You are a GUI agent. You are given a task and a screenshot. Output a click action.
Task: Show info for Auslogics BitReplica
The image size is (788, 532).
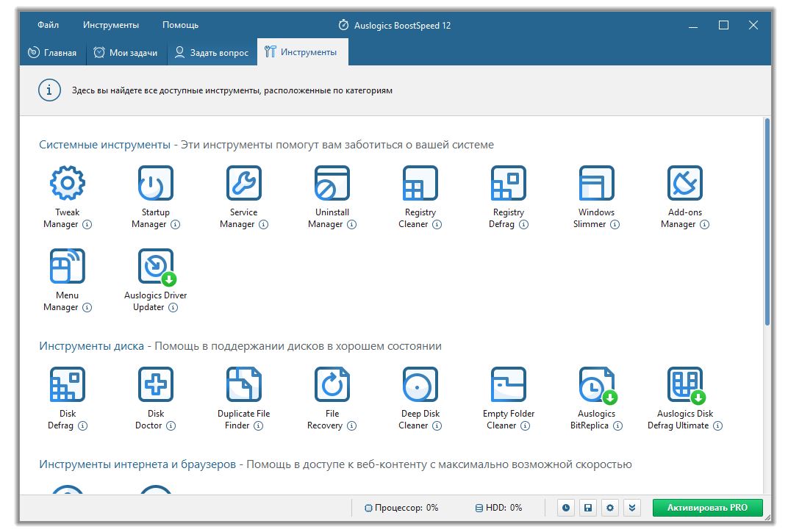(x=618, y=426)
